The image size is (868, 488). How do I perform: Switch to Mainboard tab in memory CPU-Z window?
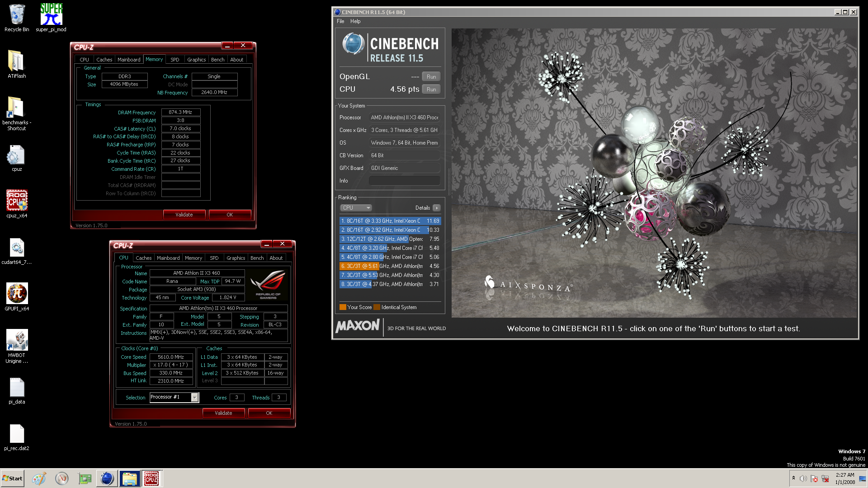[x=129, y=60]
